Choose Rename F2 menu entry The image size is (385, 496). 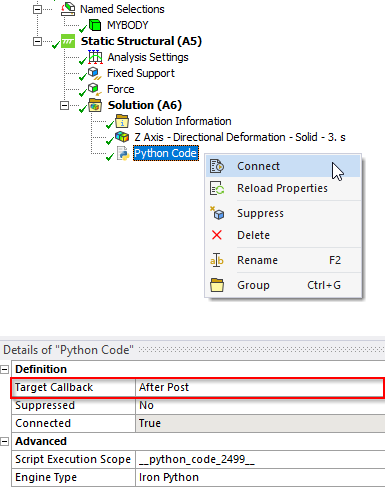tap(283, 260)
